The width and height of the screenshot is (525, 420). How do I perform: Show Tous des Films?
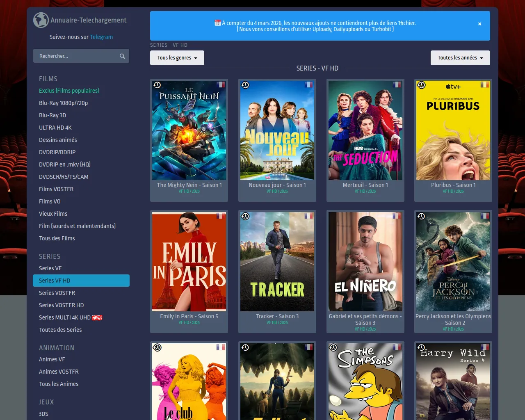tap(57, 238)
